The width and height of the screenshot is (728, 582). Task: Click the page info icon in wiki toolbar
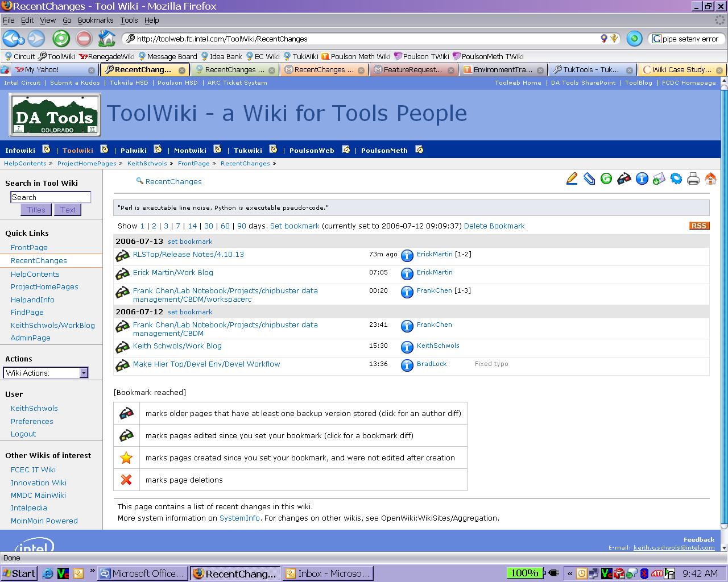642,179
